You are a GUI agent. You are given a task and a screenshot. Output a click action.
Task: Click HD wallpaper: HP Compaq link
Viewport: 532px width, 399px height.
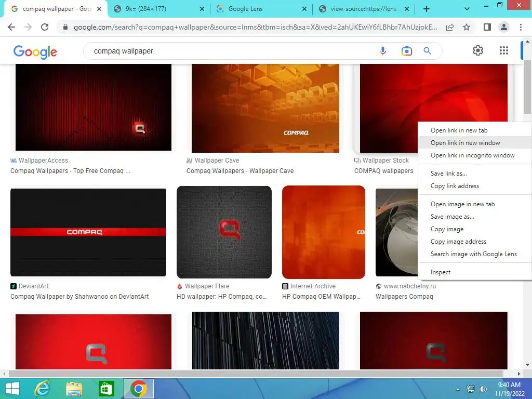221,297
